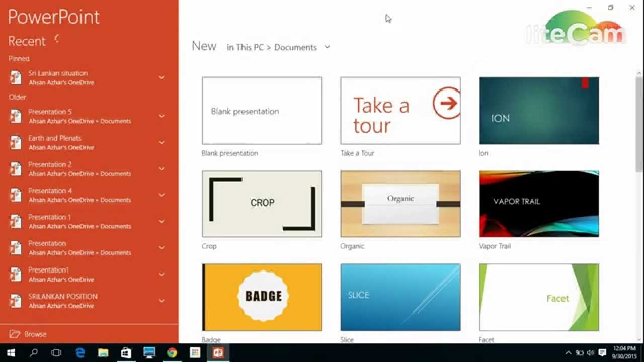Click the Browse folder icon
The height and width of the screenshot is (362, 644).
click(x=15, y=334)
